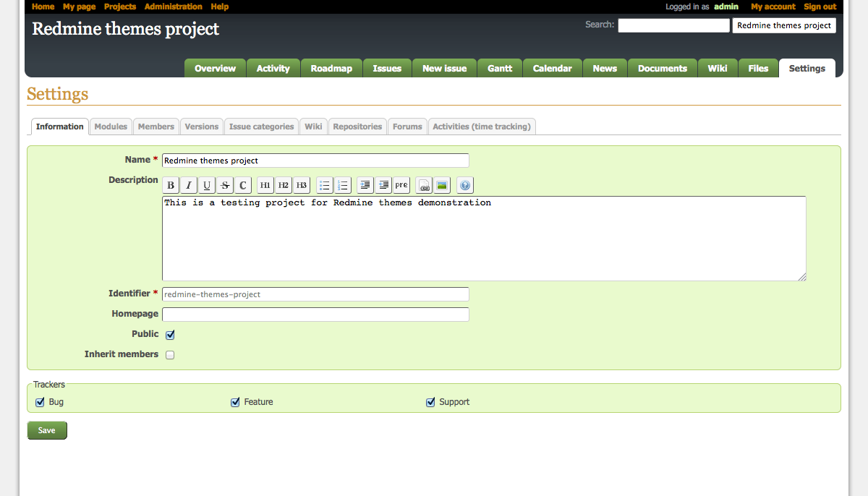Insert image icon in toolbar
Viewport: 868px width, 496px height.
442,186
